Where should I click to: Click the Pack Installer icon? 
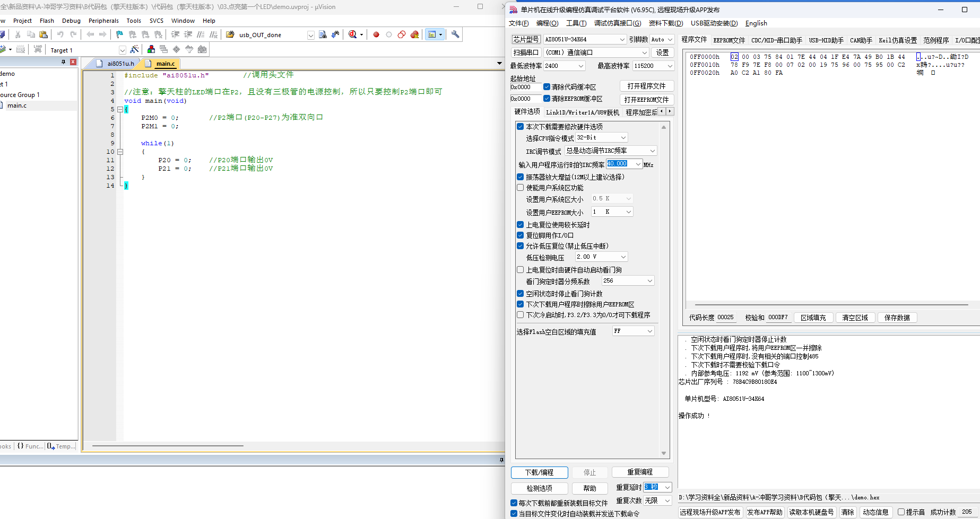click(202, 49)
